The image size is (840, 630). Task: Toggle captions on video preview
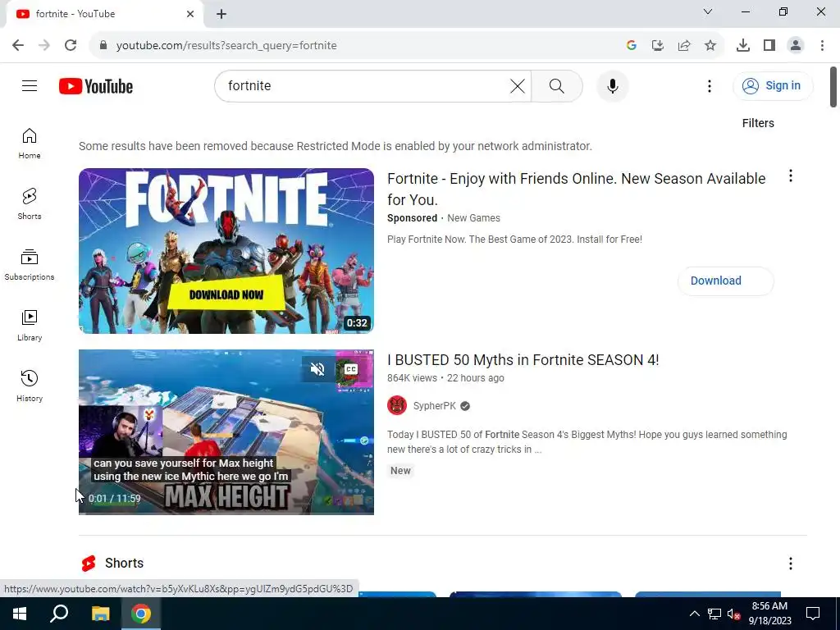(350, 369)
